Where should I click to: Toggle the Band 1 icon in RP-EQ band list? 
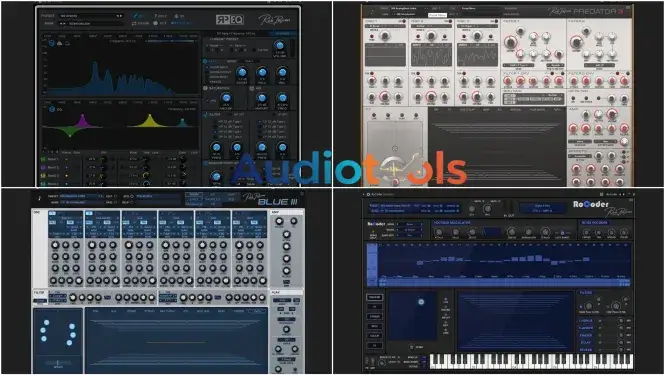point(43,159)
